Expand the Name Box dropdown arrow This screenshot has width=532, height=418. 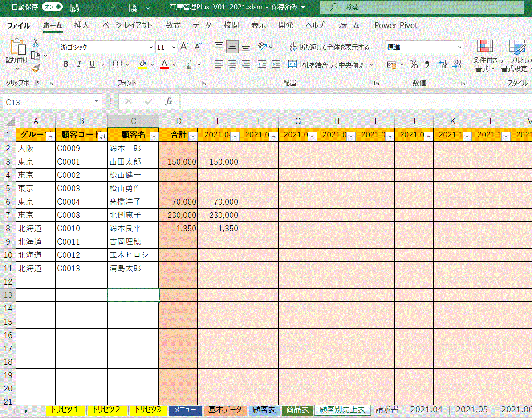coord(97,102)
